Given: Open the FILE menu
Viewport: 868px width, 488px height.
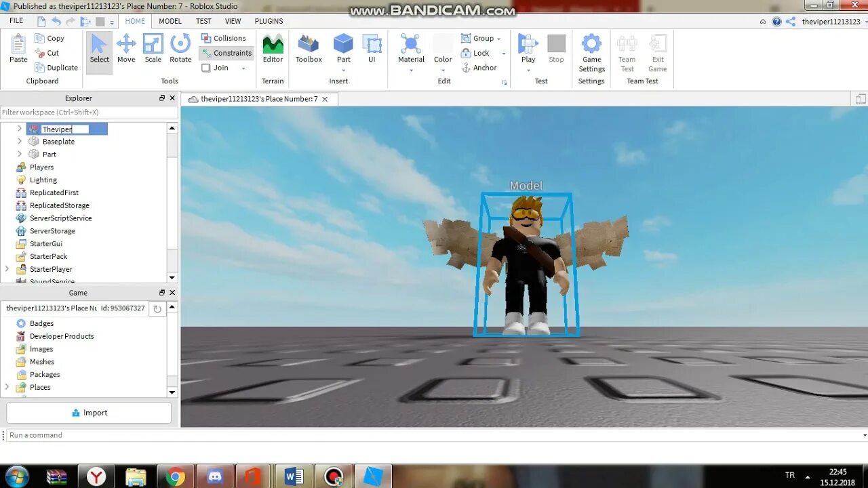Looking at the screenshot, I should point(16,21).
